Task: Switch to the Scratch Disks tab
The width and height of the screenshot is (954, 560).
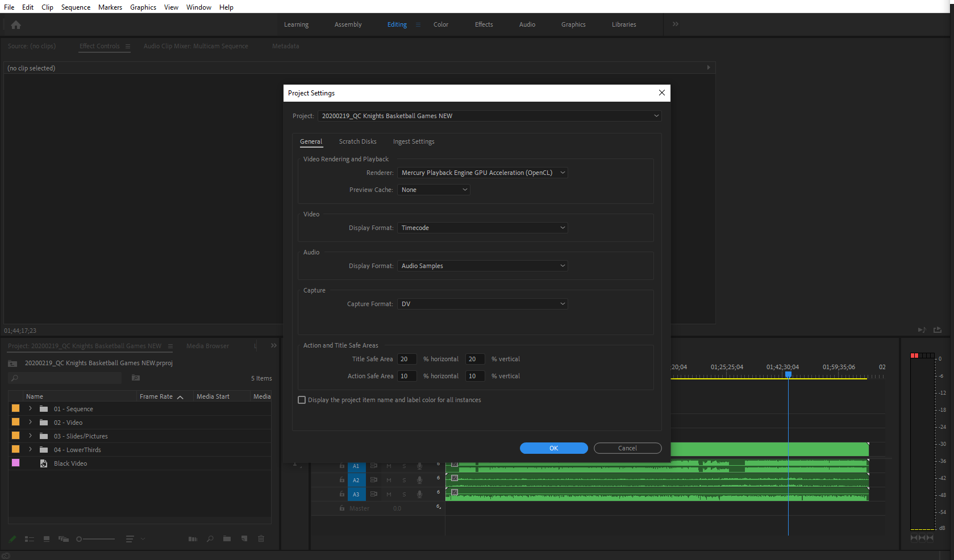Action: 357,141
